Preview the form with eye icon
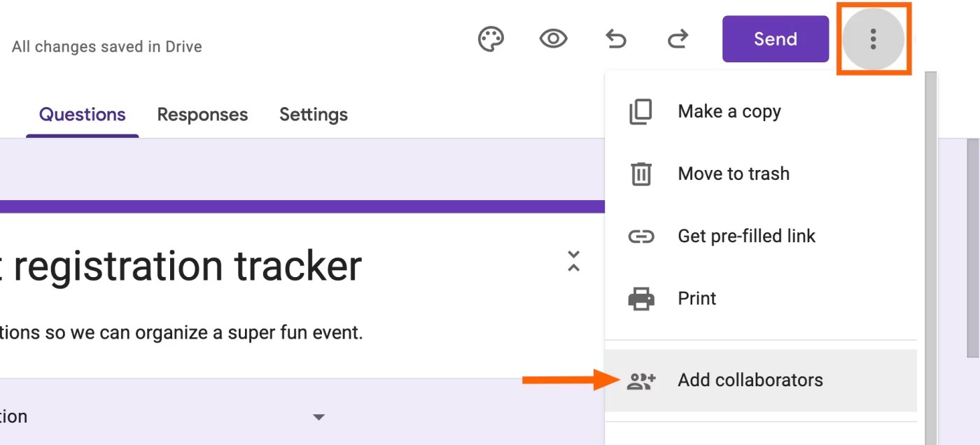This screenshot has height=445, width=980. click(x=553, y=39)
